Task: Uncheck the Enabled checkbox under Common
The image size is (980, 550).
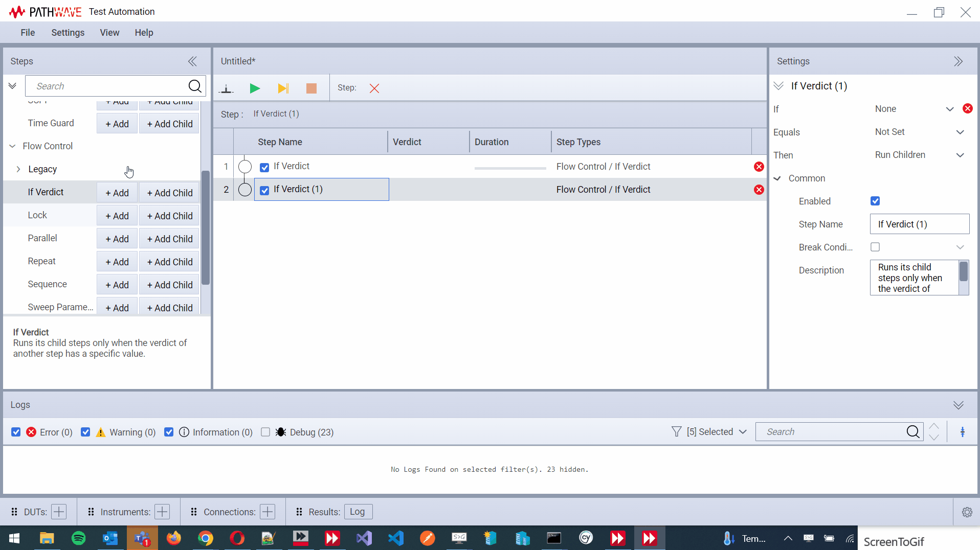Action: (x=875, y=200)
